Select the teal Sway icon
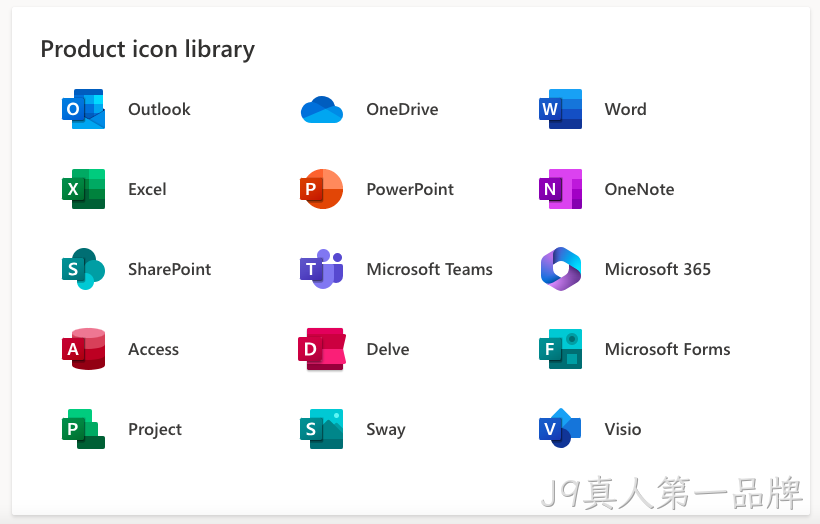Screen dimensions: 820x524 (x=322, y=429)
